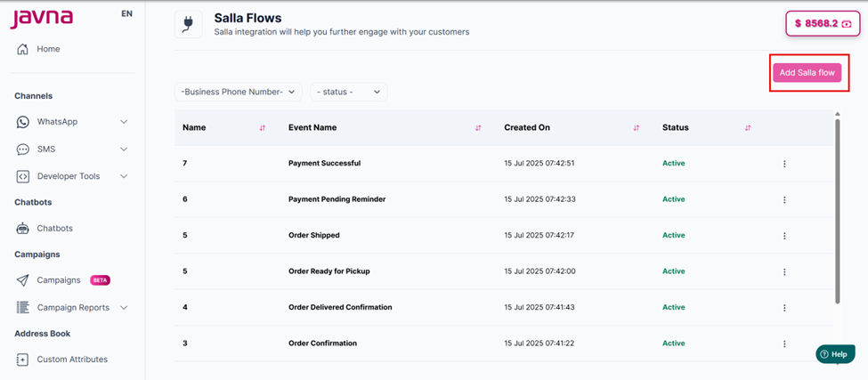Sort table by Created On arrows
The width and height of the screenshot is (868, 380).
(x=636, y=128)
